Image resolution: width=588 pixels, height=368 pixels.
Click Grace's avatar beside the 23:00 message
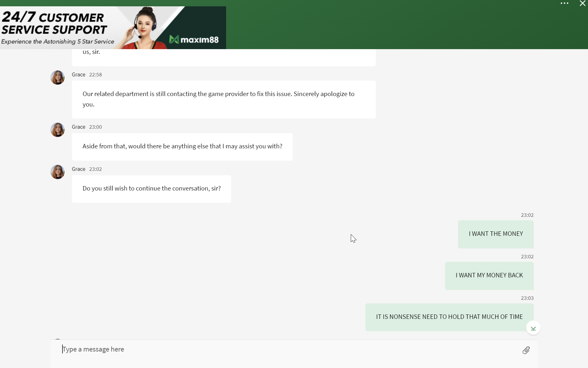pos(57,130)
